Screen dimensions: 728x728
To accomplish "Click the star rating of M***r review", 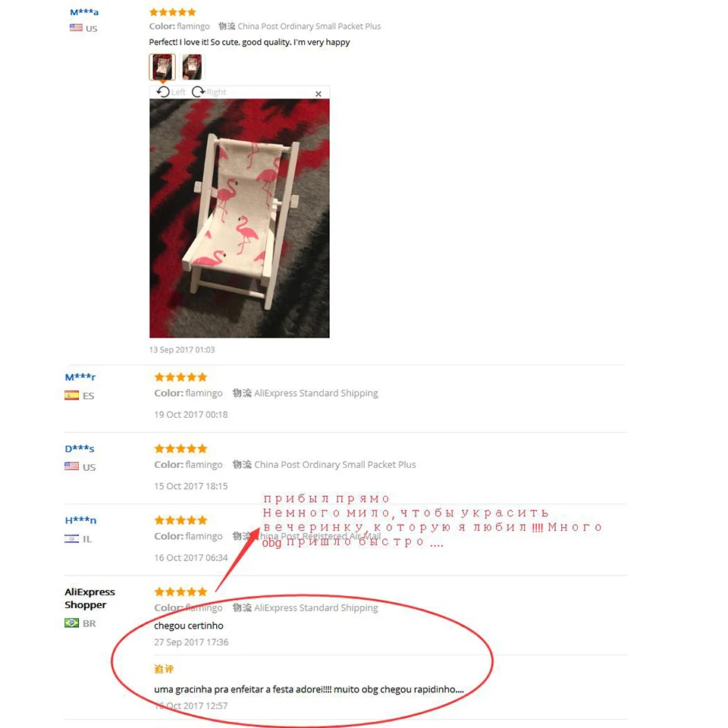I will click(x=180, y=377).
